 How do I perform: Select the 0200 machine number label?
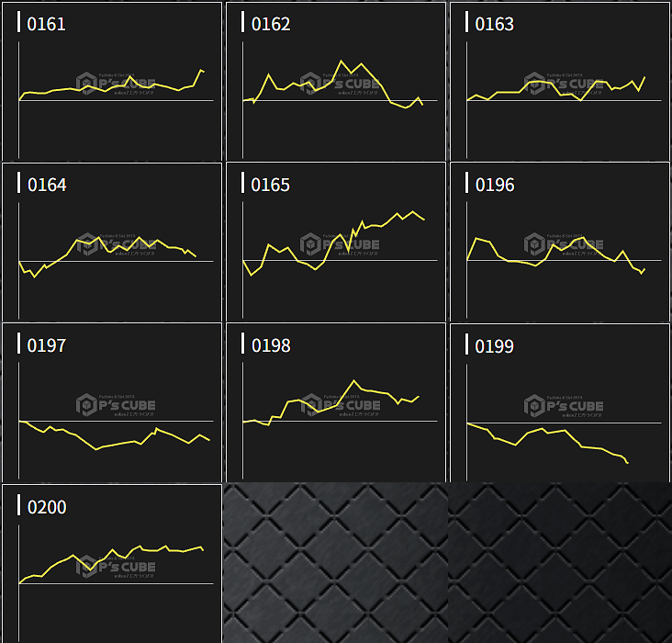point(47,506)
